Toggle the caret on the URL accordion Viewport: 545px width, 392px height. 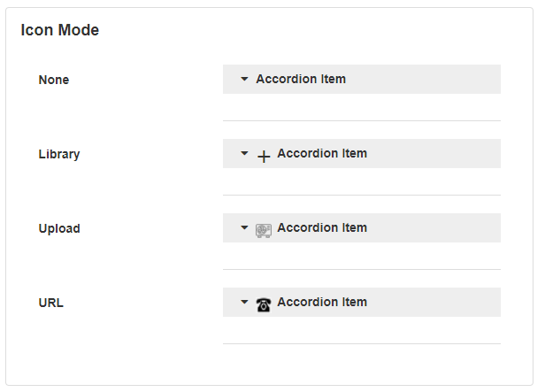coord(244,303)
